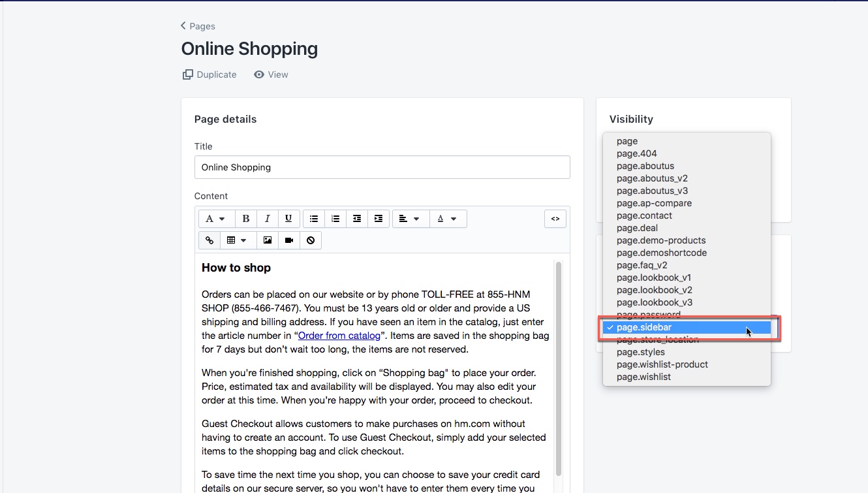The height and width of the screenshot is (493, 868).
Task: Keep the checked page.sidebar template
Action: click(x=687, y=327)
